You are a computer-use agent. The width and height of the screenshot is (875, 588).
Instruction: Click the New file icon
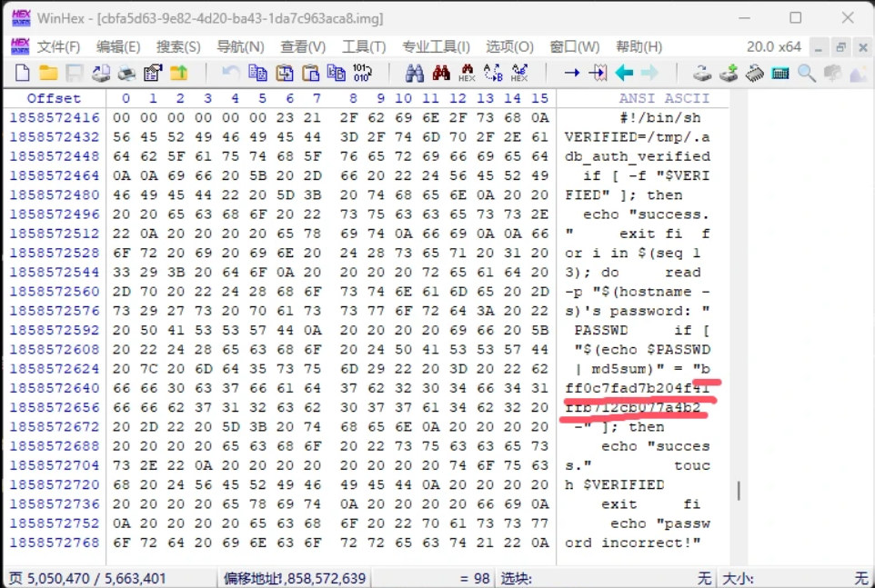pyautogui.click(x=24, y=74)
